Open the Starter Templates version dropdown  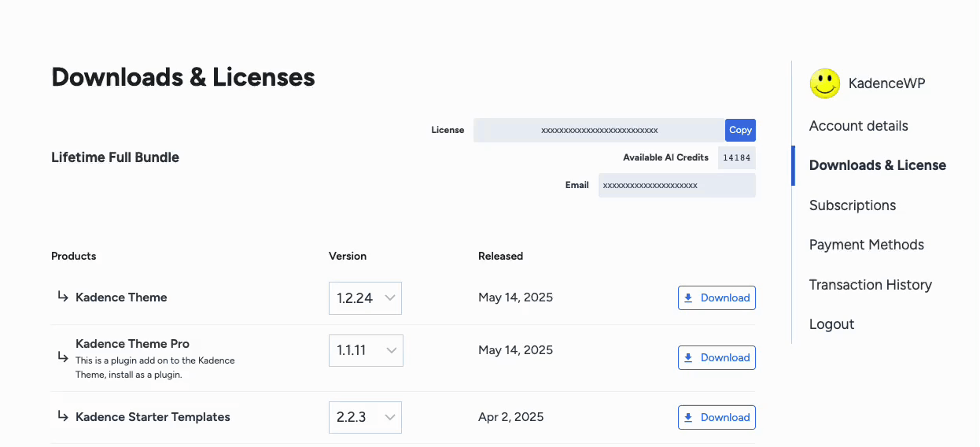(x=365, y=417)
